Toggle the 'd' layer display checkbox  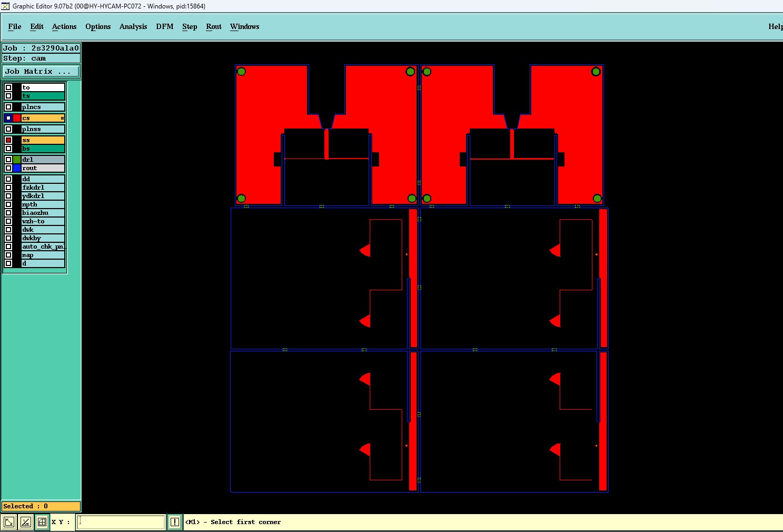[x=8, y=263]
